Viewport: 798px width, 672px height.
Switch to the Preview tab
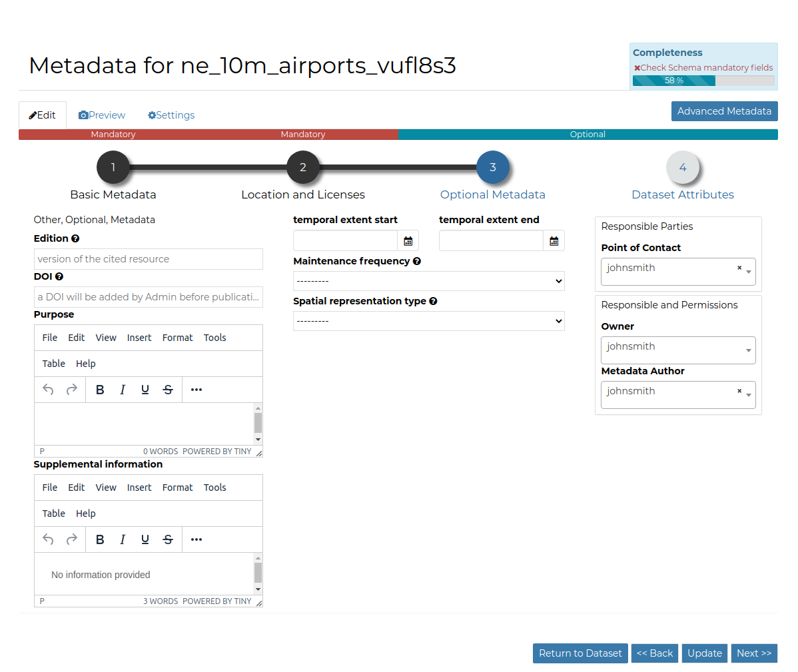point(101,115)
